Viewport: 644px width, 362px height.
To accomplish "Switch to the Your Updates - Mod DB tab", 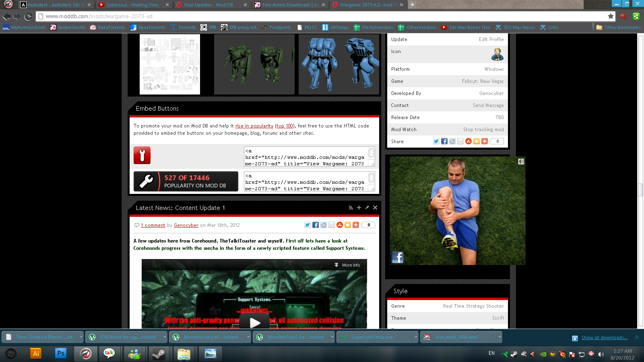I will (x=208, y=5).
